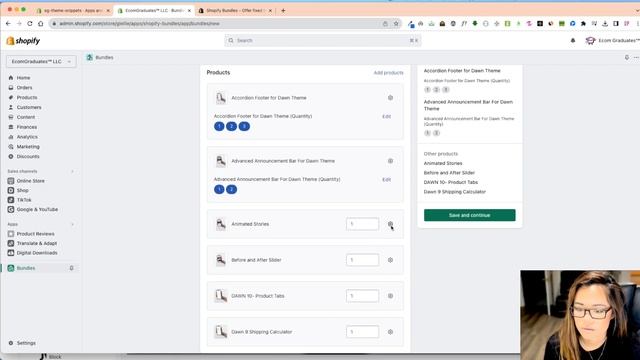The image size is (640, 360).
Task: Click options icon for Before and After Slider
Action: pos(390,260)
